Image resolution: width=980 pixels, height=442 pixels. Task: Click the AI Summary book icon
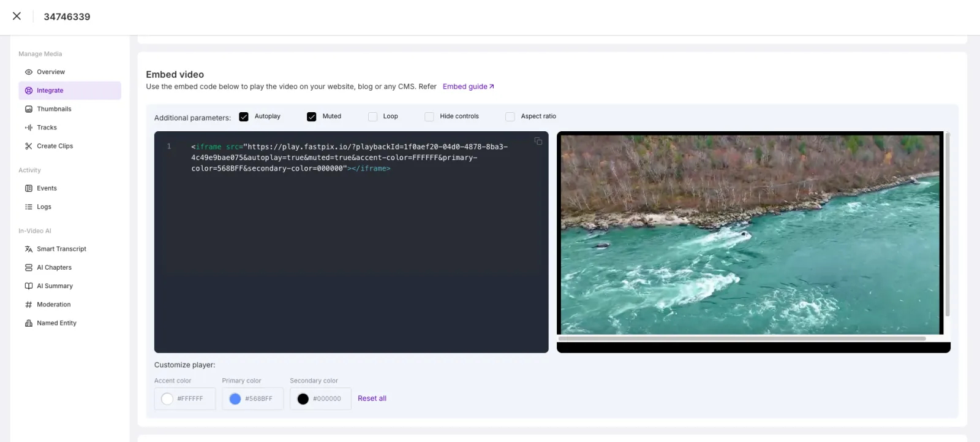pyautogui.click(x=29, y=286)
